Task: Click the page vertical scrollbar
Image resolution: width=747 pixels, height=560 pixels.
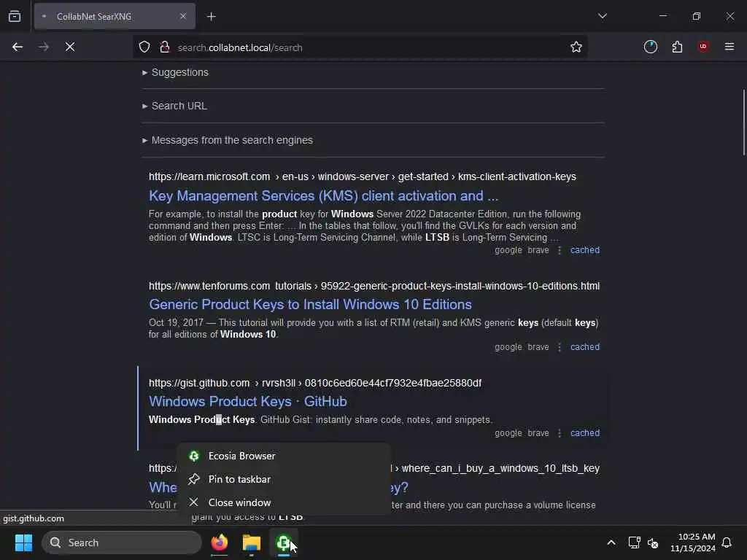Action: pyautogui.click(x=743, y=122)
